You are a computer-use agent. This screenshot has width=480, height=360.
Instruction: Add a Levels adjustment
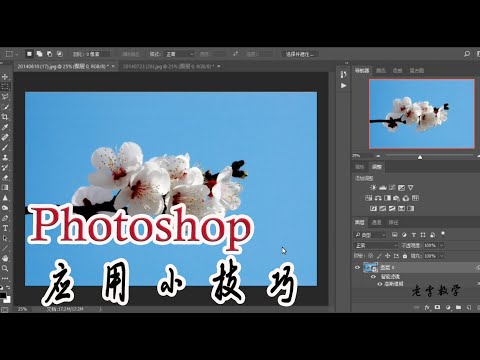[383, 188]
